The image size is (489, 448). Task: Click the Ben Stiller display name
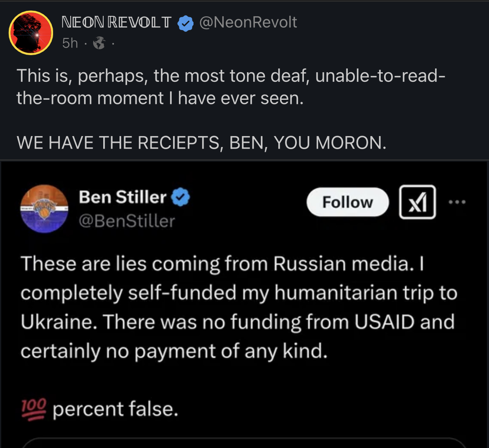pyautogui.click(x=123, y=197)
